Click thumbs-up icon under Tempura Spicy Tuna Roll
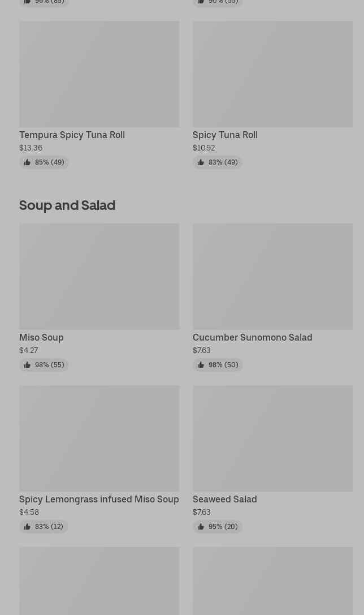 (x=27, y=162)
